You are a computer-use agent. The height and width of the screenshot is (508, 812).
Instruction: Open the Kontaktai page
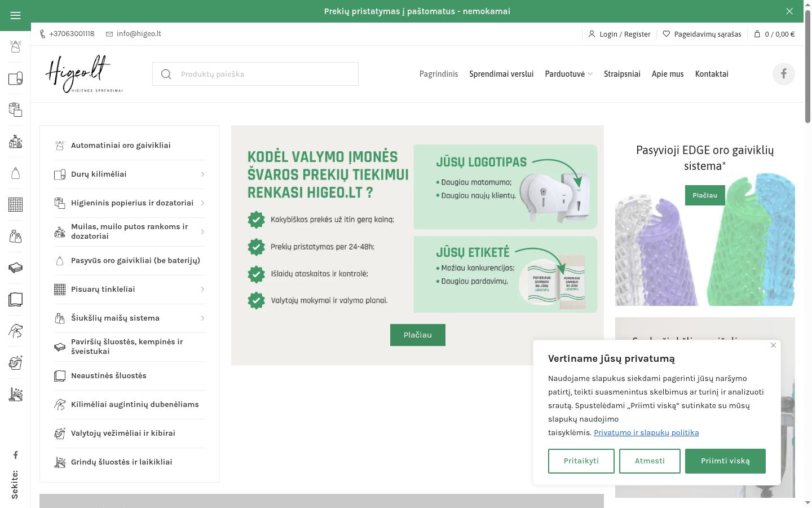(712, 74)
